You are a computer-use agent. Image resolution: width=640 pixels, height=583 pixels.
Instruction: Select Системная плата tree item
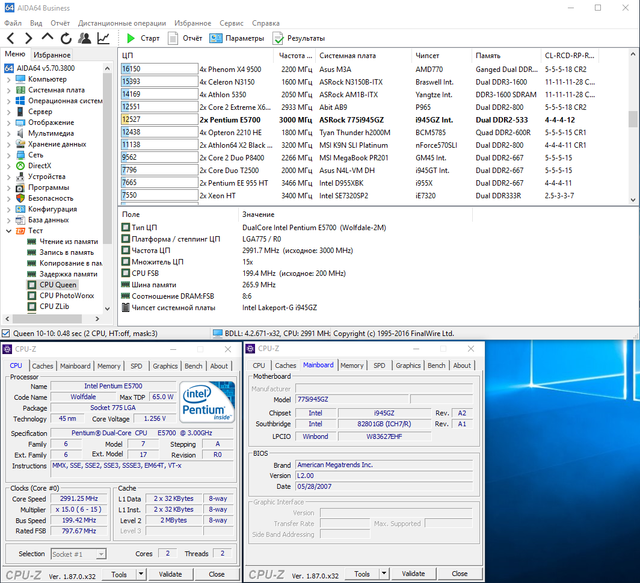coord(56,90)
